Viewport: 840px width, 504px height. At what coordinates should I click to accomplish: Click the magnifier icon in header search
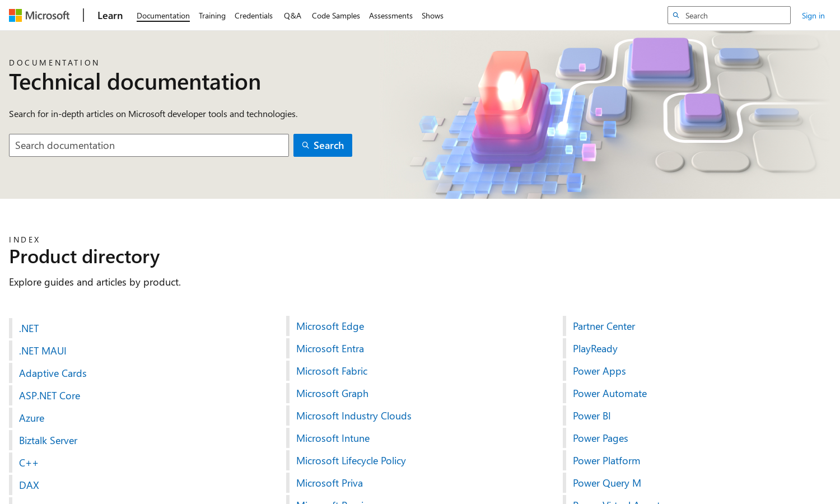click(x=676, y=16)
